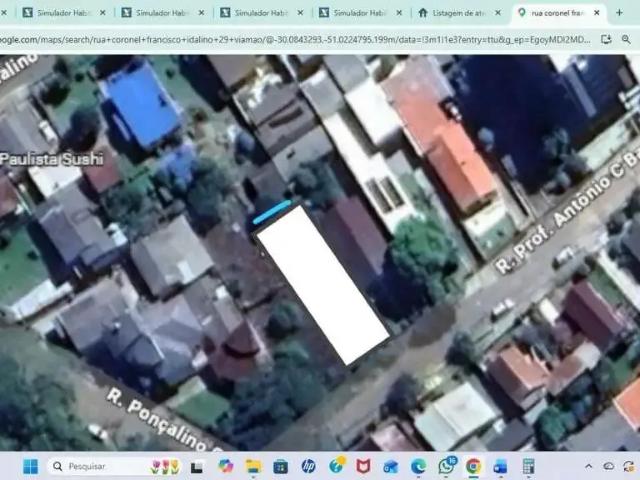The width and height of the screenshot is (640, 480).
Task: Open the HP app in the taskbar
Action: click(x=308, y=466)
